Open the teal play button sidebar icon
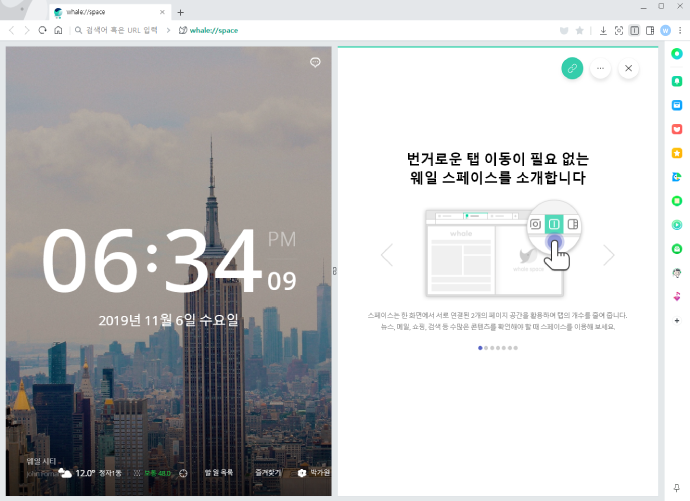The image size is (690, 501). [677, 225]
